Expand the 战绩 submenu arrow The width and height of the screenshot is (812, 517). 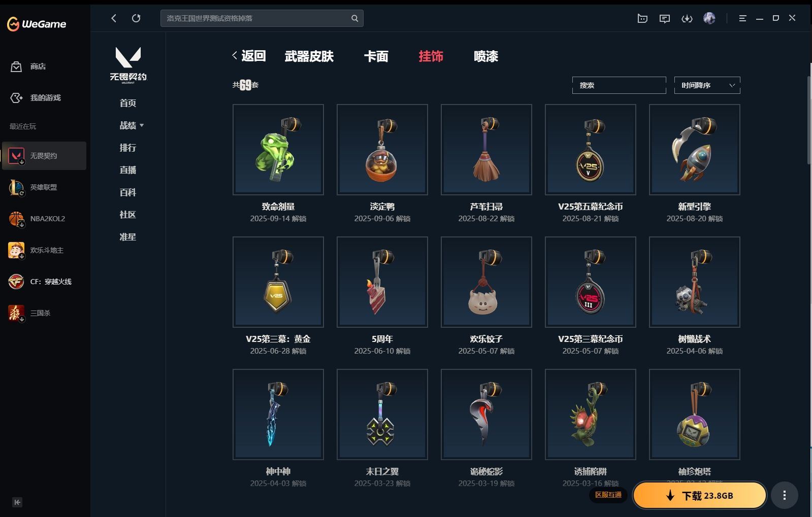[142, 125]
